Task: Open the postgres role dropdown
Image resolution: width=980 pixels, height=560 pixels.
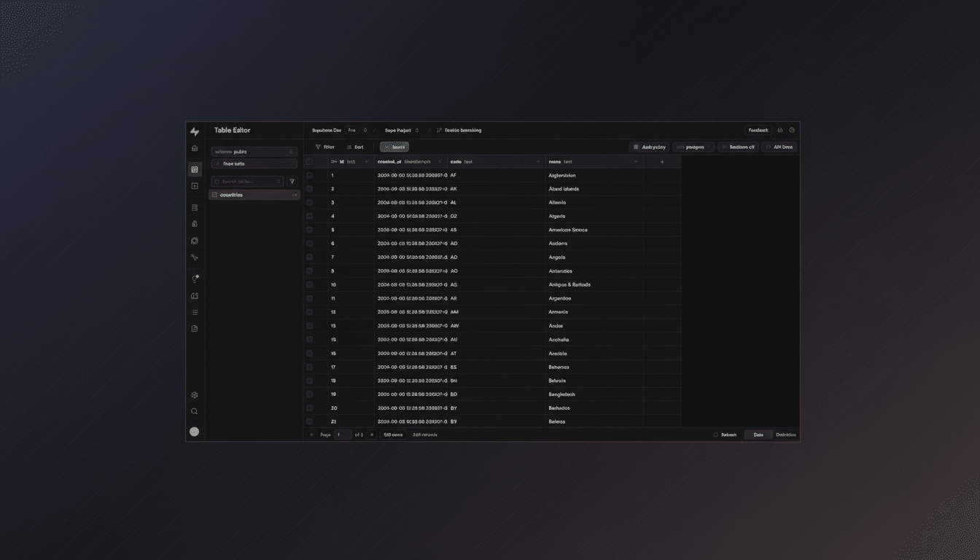Action: [x=693, y=147]
